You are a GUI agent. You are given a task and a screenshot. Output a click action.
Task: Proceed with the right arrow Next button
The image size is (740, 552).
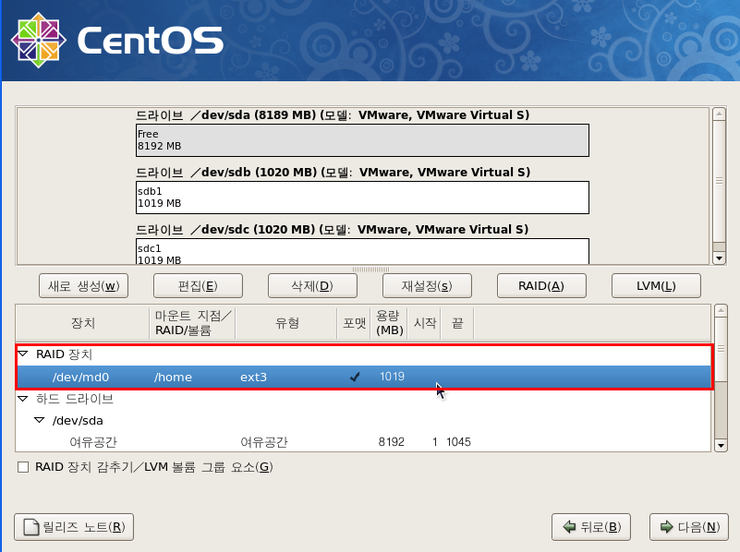point(688,527)
